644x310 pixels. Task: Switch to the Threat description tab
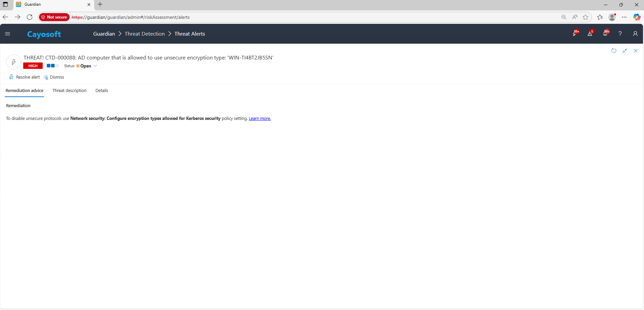point(69,91)
